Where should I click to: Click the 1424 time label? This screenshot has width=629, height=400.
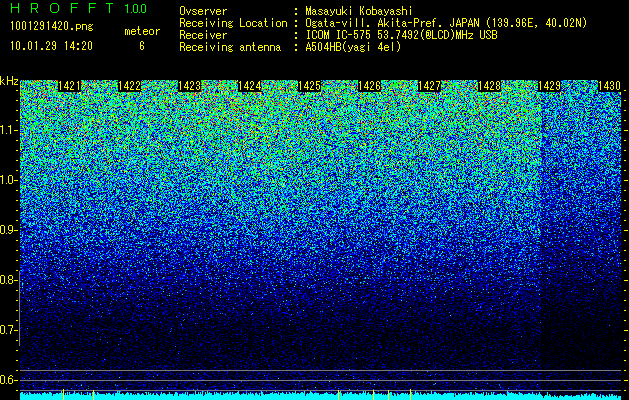250,86
